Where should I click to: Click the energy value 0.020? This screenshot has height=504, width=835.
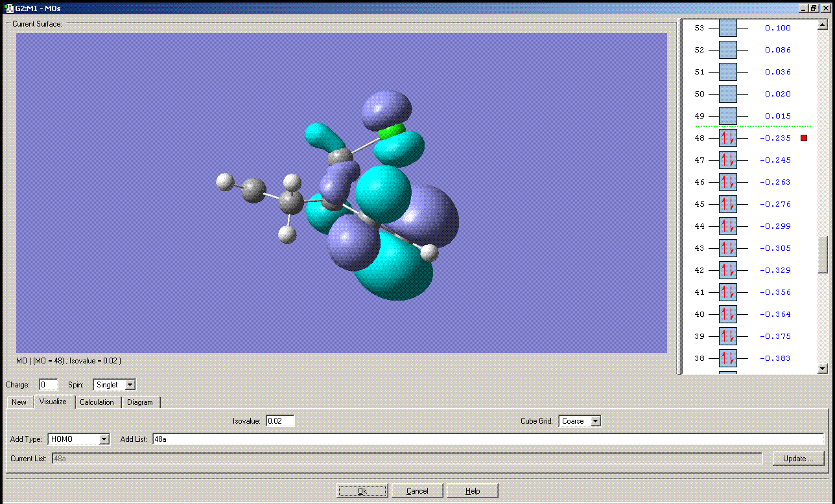point(778,94)
